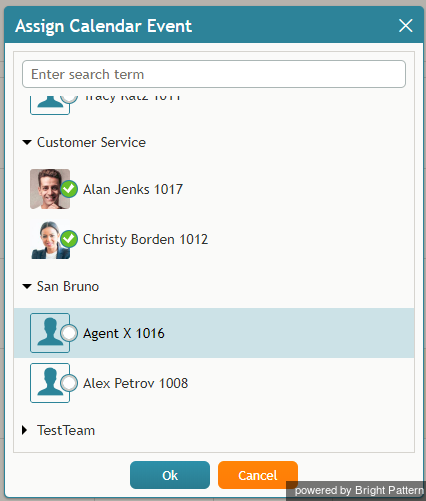
Task: Click the partially hidden top agent avatar
Action: [50, 105]
